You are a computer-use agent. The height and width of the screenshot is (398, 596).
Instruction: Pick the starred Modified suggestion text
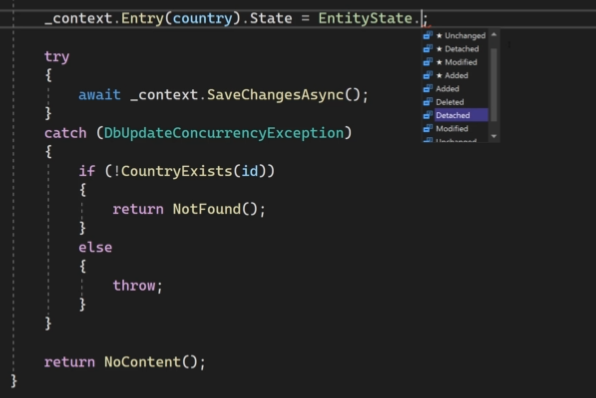point(461,62)
